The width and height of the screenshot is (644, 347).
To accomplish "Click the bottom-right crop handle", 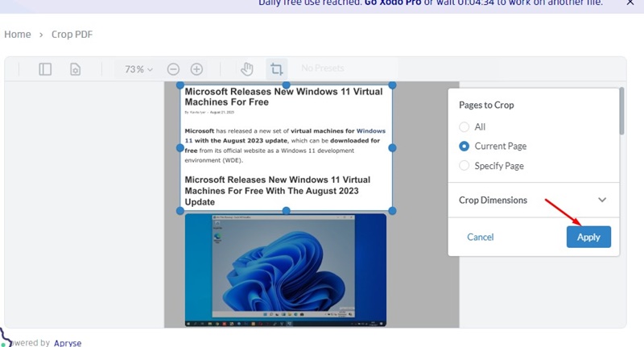I will coord(392,211).
